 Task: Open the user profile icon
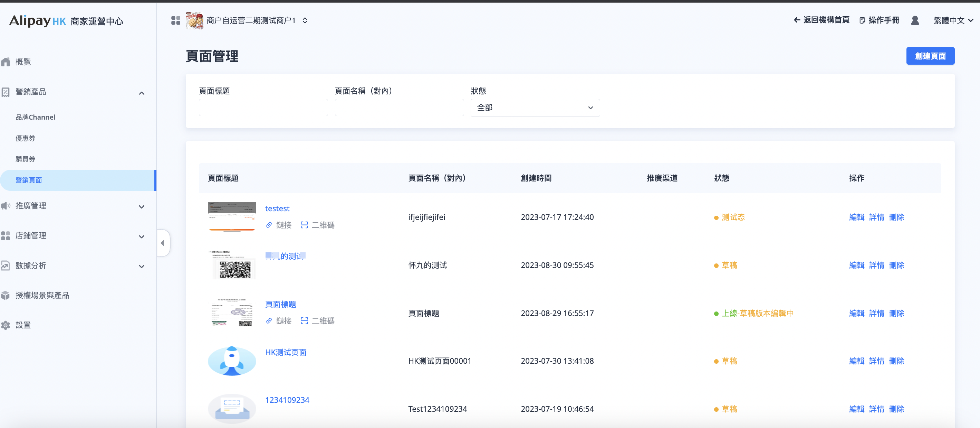coord(915,20)
